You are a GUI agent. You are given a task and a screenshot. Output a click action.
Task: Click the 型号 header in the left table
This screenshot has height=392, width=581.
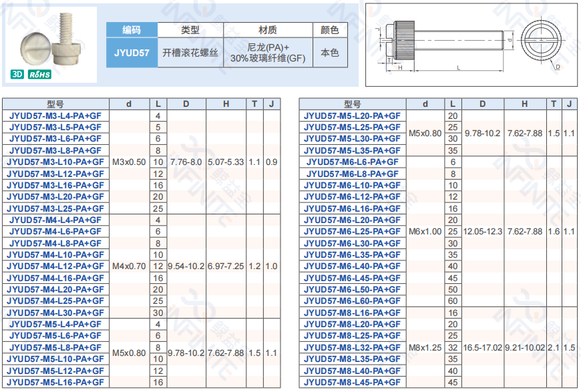pyautogui.click(x=55, y=104)
